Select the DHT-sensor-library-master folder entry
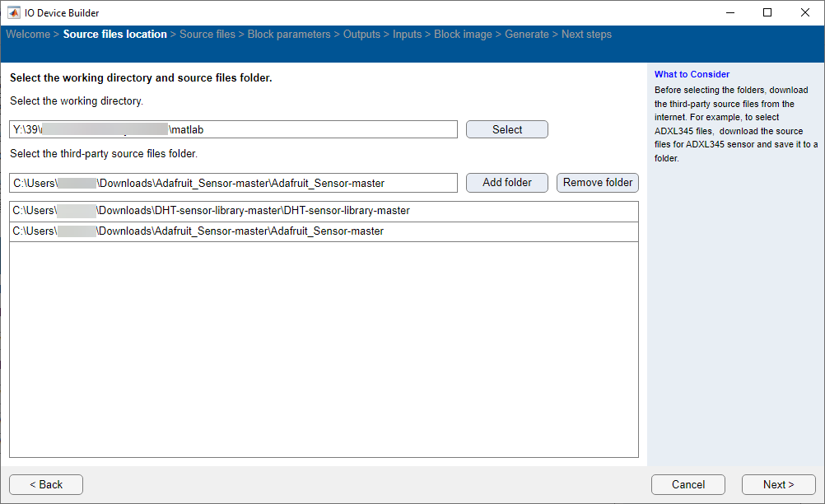Viewport: 825px width, 504px height. [324, 212]
